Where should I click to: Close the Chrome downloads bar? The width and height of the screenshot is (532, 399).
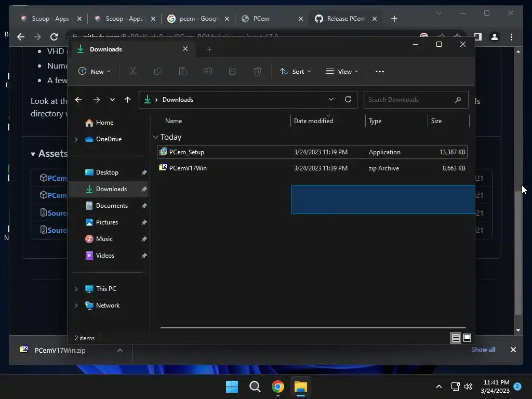pos(513,350)
